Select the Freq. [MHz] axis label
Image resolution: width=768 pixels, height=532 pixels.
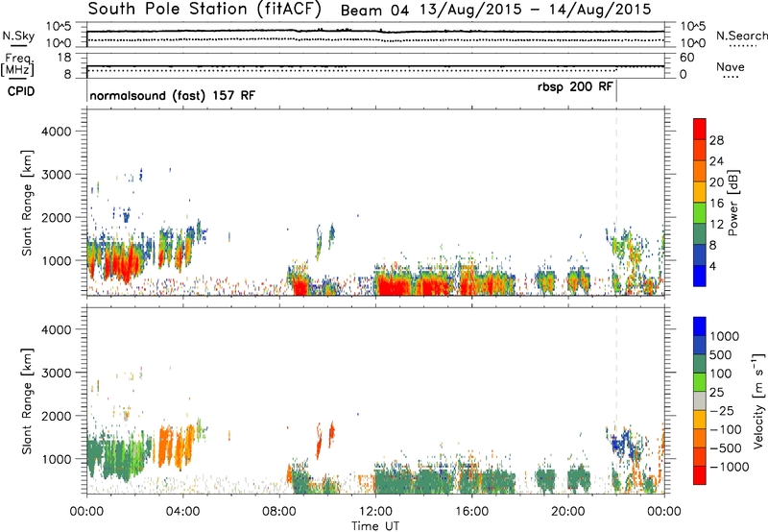[17, 65]
